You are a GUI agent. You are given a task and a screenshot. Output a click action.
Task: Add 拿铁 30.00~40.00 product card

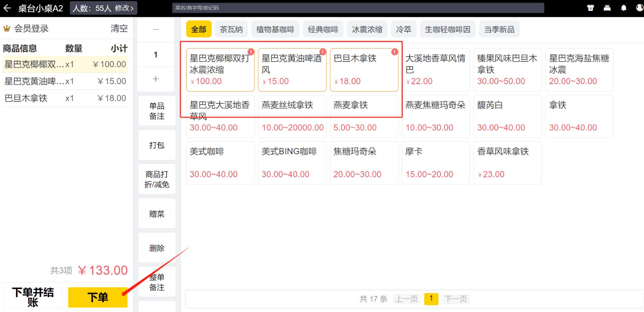coord(579,116)
